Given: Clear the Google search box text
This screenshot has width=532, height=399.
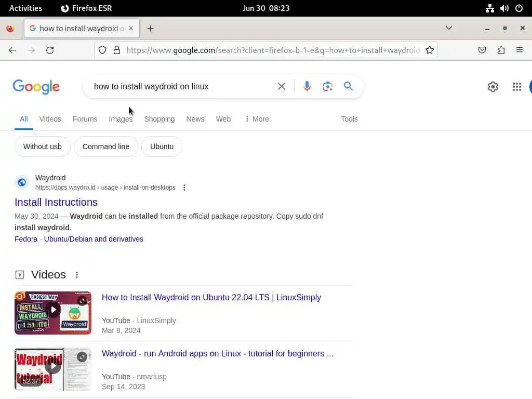Looking at the screenshot, I should (281, 87).
